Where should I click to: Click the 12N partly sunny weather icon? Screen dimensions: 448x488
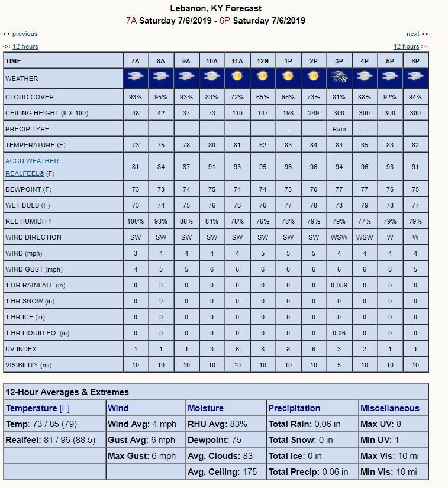263,77
